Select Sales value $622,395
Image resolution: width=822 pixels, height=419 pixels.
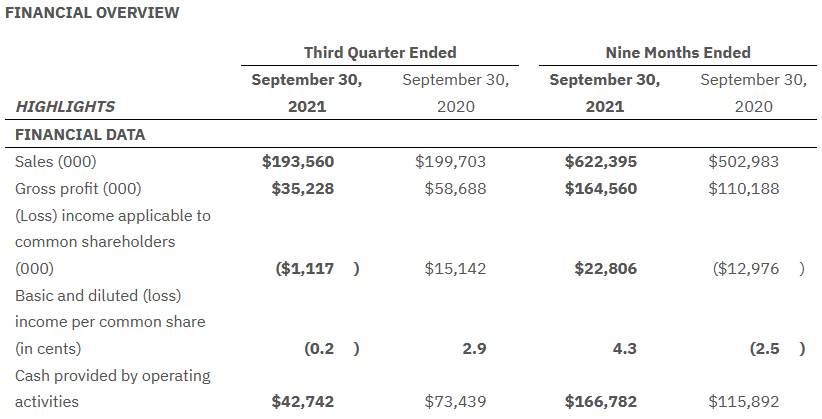(x=600, y=161)
